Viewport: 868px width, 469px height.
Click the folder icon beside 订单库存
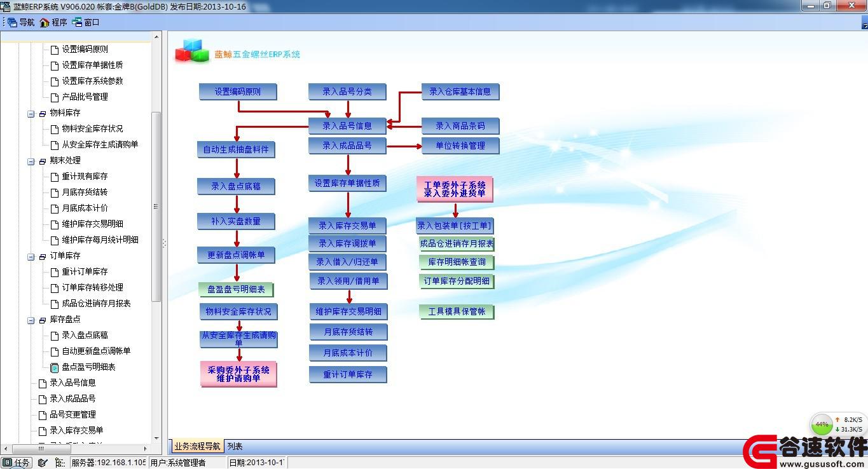[x=43, y=256]
